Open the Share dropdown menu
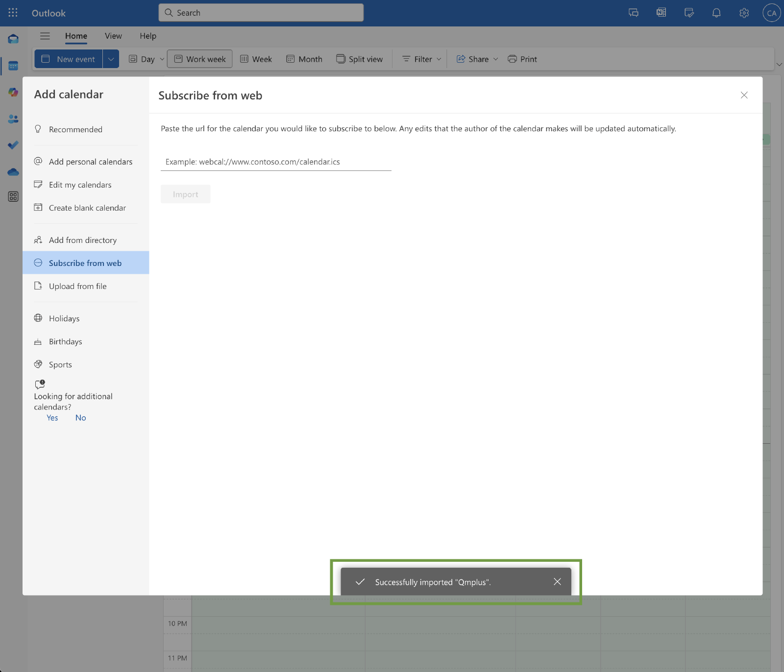 point(477,59)
